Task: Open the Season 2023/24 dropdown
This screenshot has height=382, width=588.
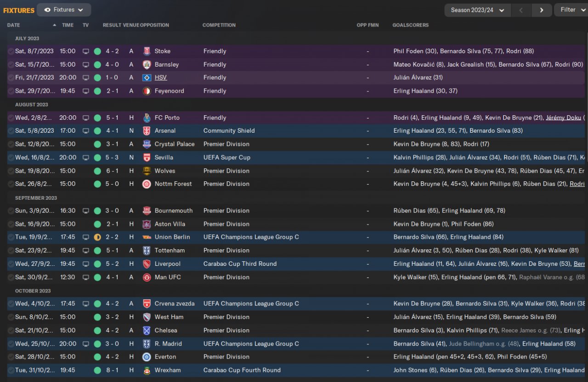Action: pyautogui.click(x=477, y=10)
